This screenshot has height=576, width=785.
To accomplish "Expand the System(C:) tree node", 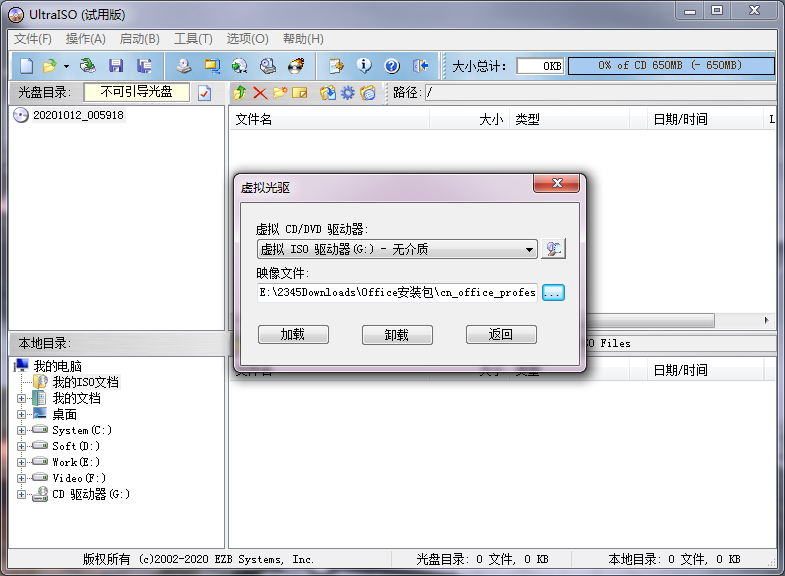I will tap(21, 430).
